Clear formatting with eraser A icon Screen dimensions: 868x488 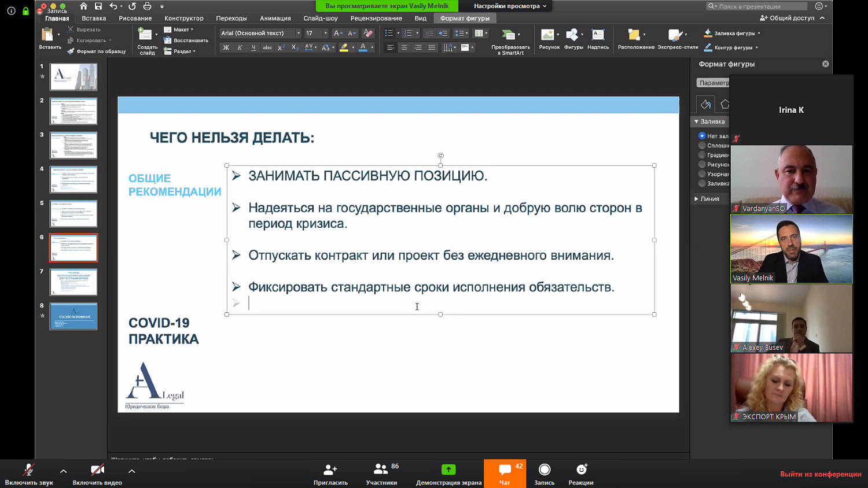click(x=368, y=34)
